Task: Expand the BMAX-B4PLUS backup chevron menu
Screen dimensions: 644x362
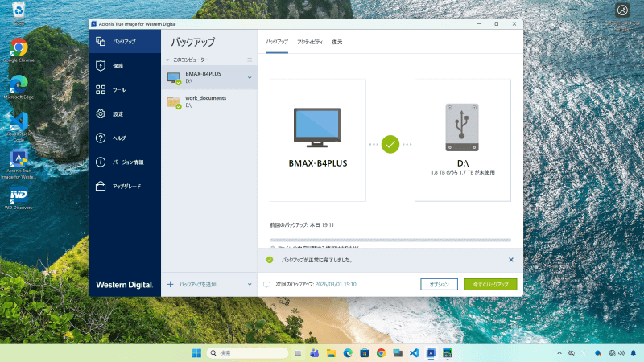Action: tap(250, 77)
